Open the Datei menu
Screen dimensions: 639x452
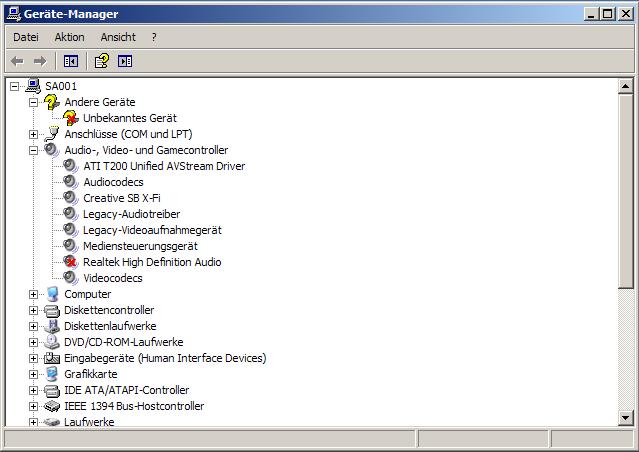point(26,37)
